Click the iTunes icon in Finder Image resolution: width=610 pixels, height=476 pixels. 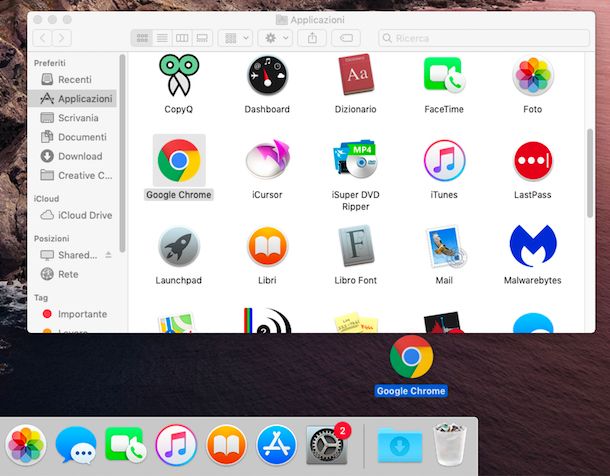pos(444,160)
